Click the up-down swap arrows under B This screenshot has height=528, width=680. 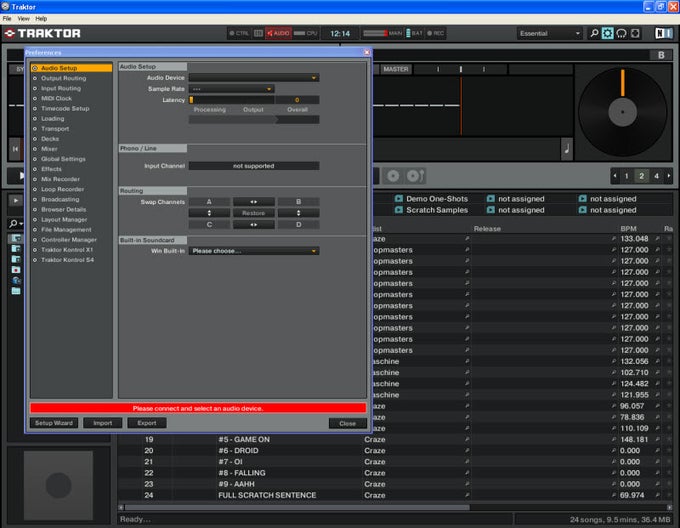[298, 213]
